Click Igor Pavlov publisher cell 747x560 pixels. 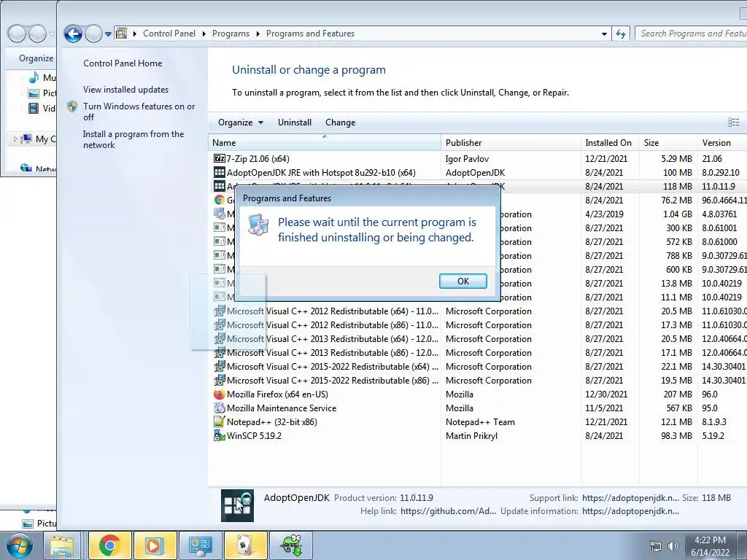[x=467, y=158]
